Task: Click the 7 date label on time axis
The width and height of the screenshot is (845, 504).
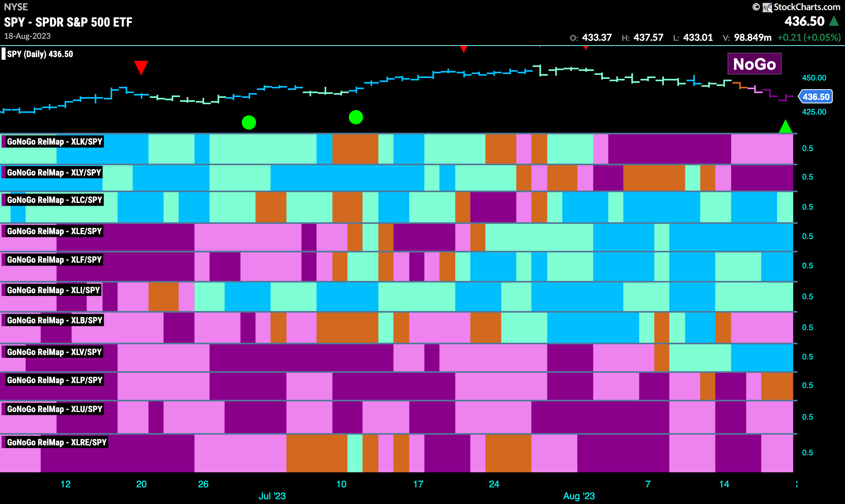Action: click(648, 484)
